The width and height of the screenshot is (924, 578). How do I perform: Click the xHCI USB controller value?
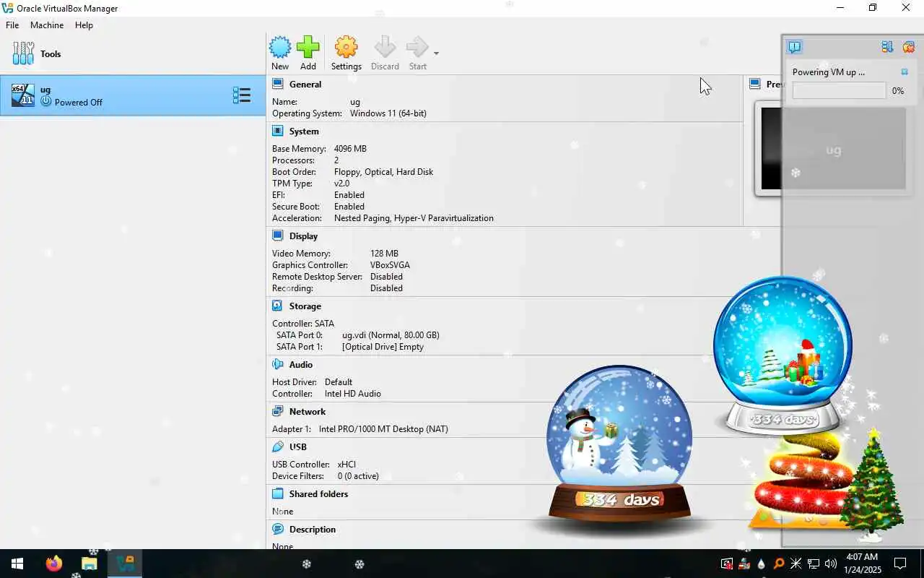[346, 465]
